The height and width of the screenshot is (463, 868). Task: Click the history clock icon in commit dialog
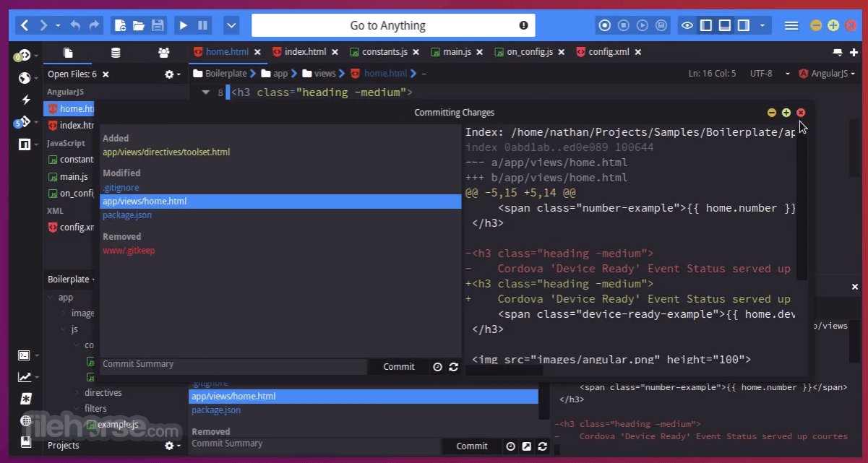point(437,367)
